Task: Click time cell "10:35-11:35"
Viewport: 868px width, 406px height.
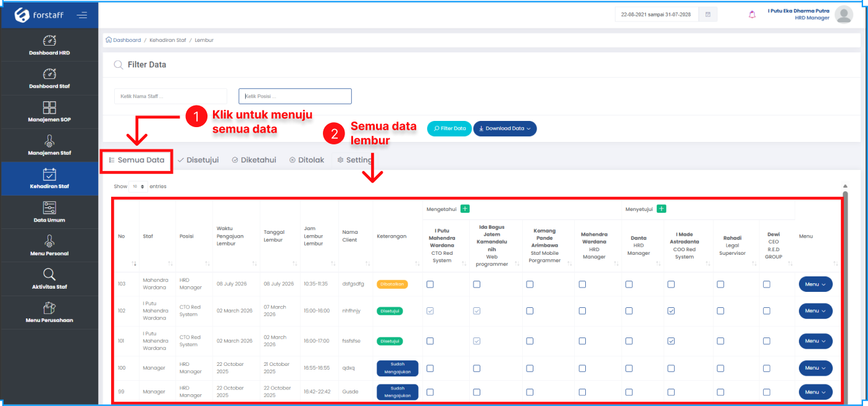Action: [x=317, y=284]
